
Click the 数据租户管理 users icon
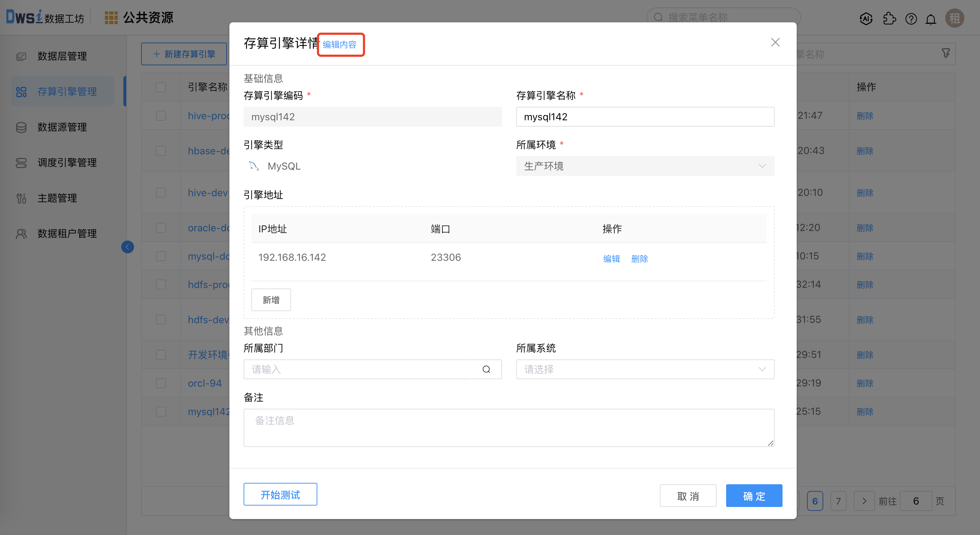click(x=21, y=233)
